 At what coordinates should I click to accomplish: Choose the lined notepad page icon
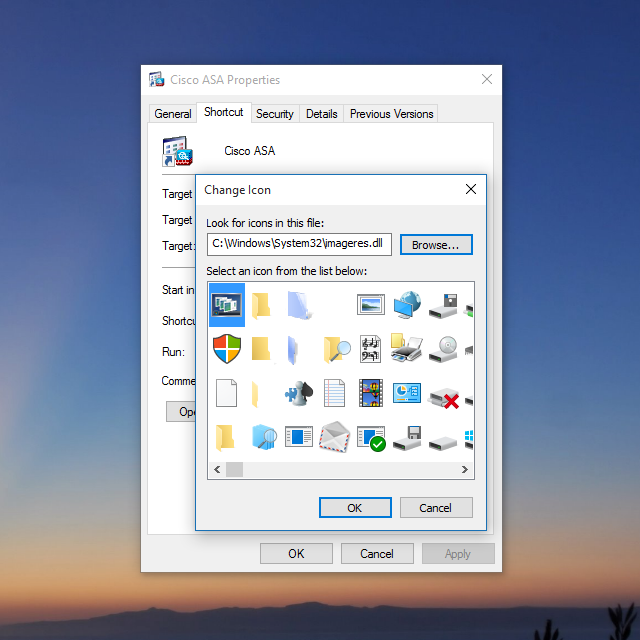coord(334,393)
